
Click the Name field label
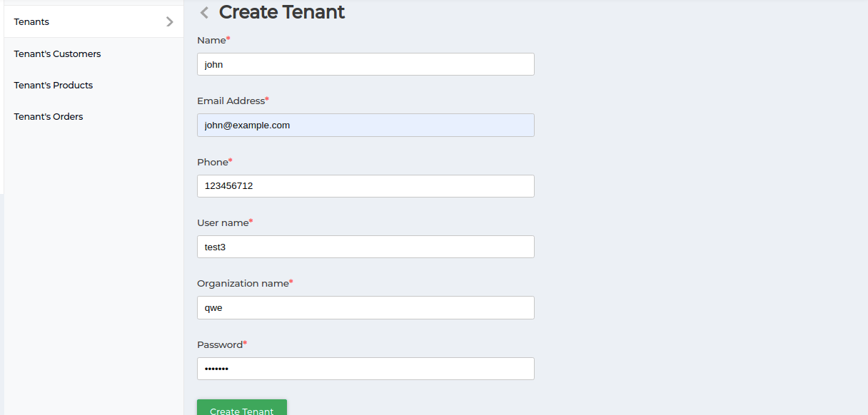pyautogui.click(x=211, y=40)
